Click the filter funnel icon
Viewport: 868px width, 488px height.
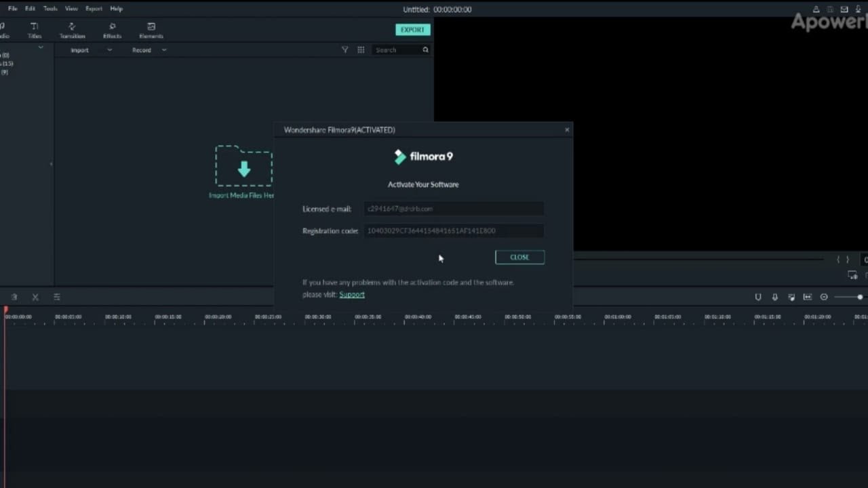click(344, 50)
